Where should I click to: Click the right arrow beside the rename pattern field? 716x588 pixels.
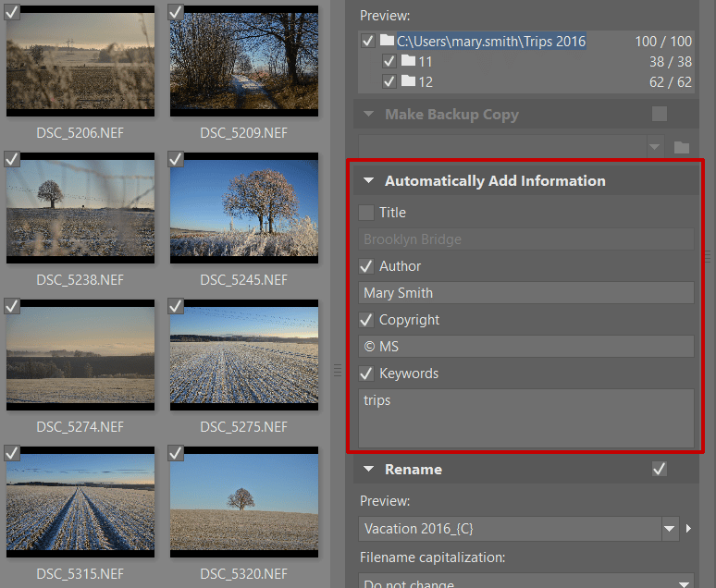pyautogui.click(x=688, y=529)
